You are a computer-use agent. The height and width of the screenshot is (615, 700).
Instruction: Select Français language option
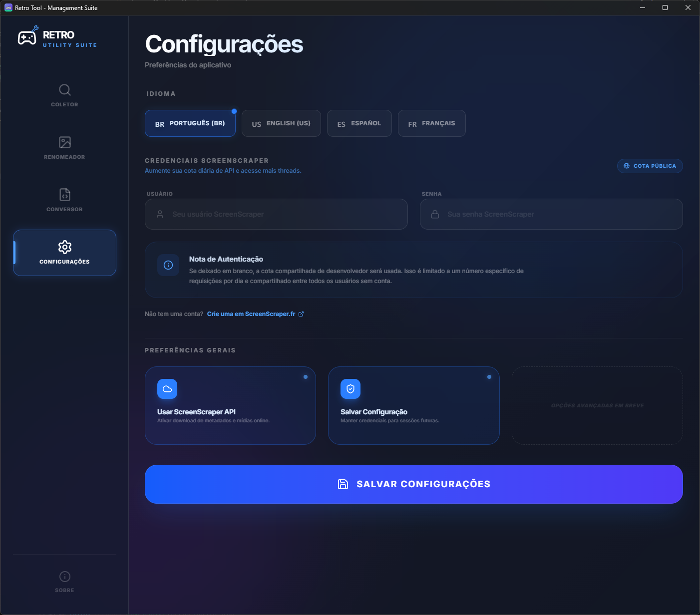pos(431,123)
